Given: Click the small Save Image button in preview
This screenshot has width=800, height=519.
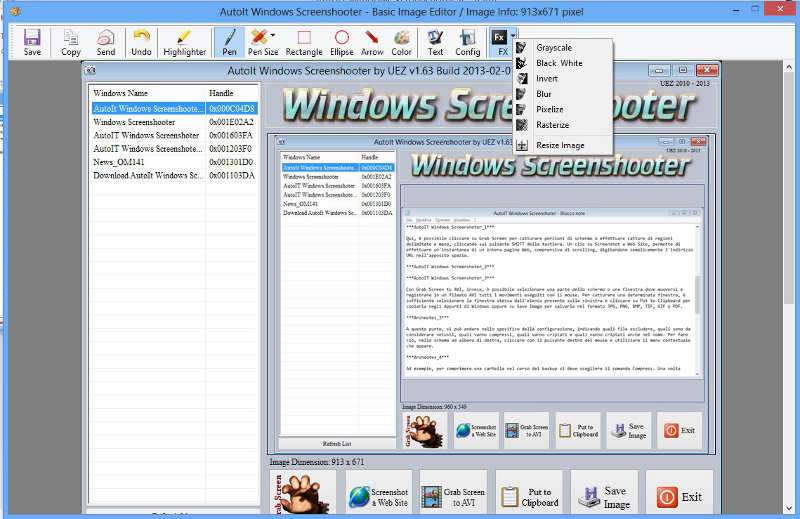Looking at the screenshot, I should 629,431.
